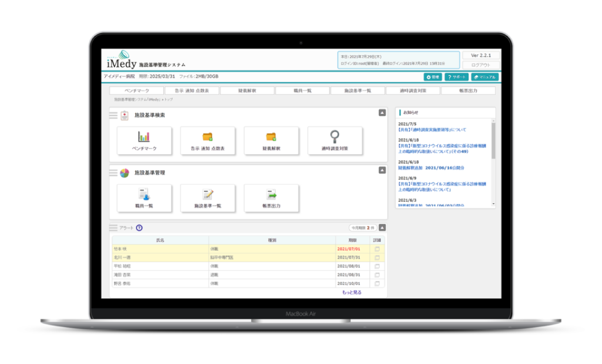Click the 詳細 icon for 2021/10/01 row
This screenshot has width=602, height=364.
[x=377, y=282]
